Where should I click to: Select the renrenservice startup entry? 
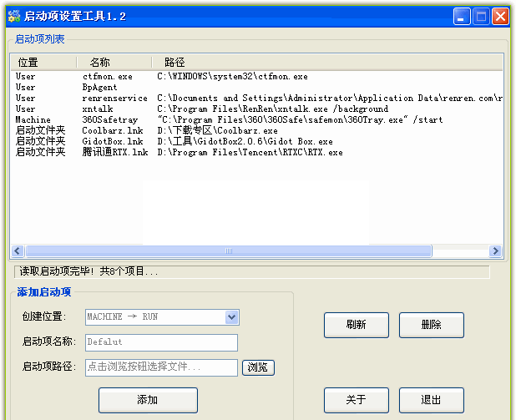(114, 99)
